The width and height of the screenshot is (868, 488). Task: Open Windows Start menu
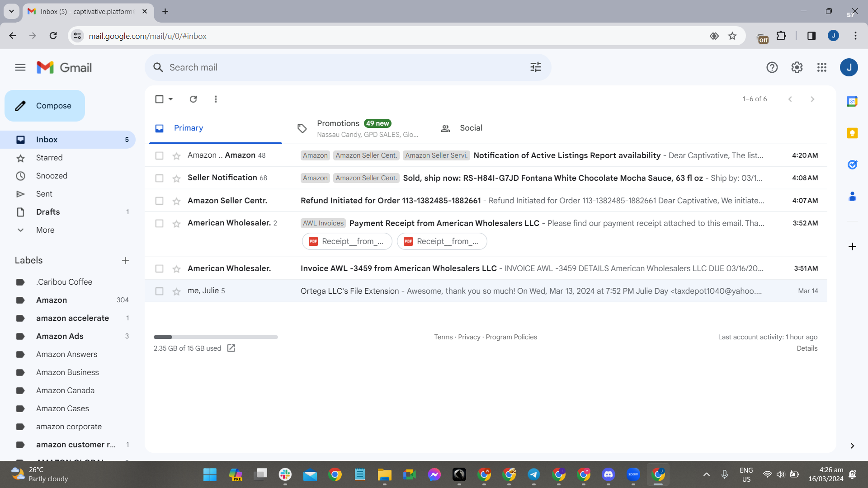[x=210, y=474]
